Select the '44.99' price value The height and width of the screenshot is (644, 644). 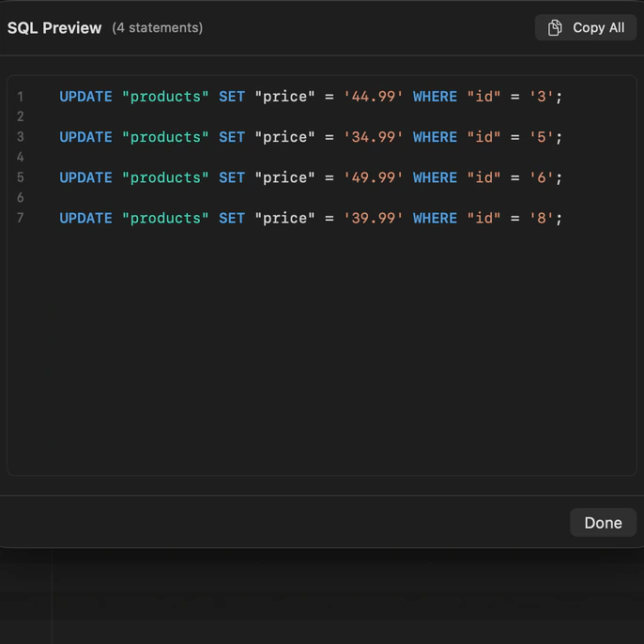click(x=374, y=97)
